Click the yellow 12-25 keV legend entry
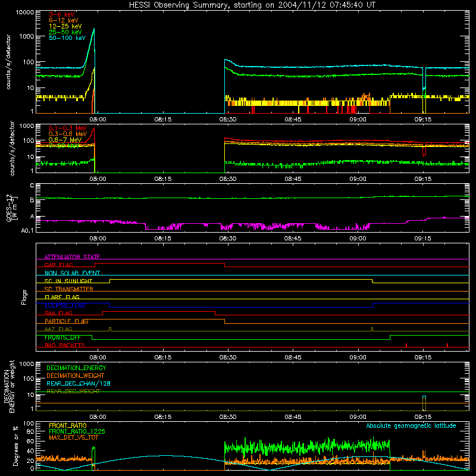The image size is (476, 476). pyautogui.click(x=65, y=26)
